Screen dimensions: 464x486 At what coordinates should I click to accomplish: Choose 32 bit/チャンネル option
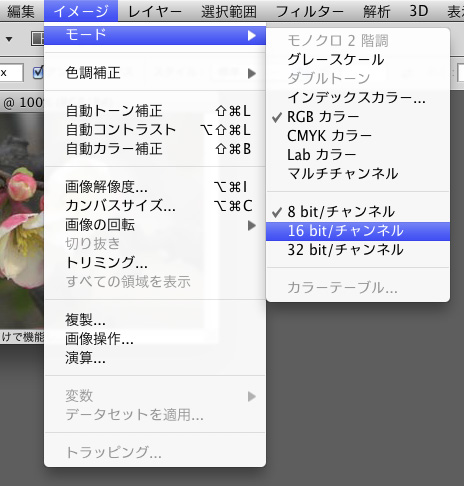point(358,250)
